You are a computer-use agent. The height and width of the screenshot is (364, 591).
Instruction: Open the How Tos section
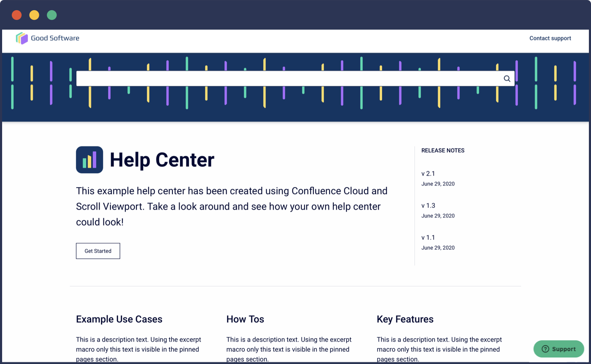(245, 319)
